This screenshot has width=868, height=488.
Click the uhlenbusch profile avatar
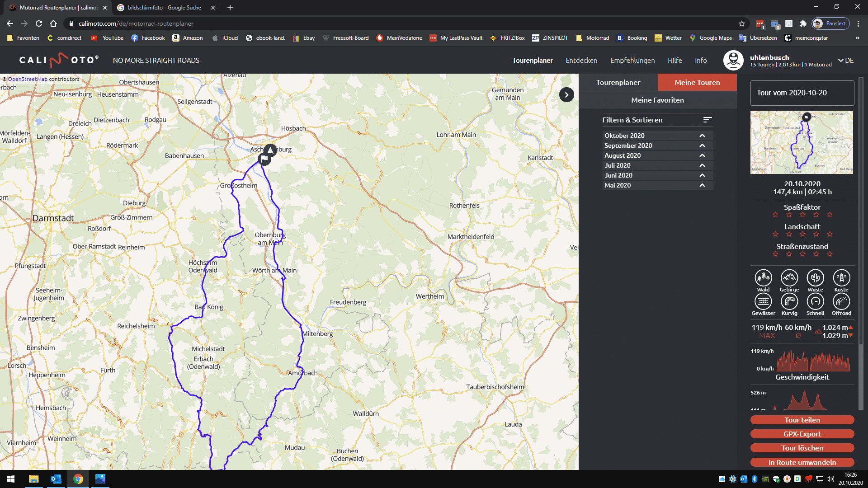[733, 60]
